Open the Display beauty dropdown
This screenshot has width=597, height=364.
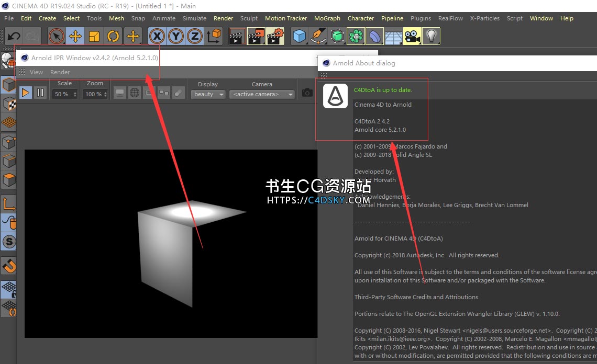coord(208,94)
